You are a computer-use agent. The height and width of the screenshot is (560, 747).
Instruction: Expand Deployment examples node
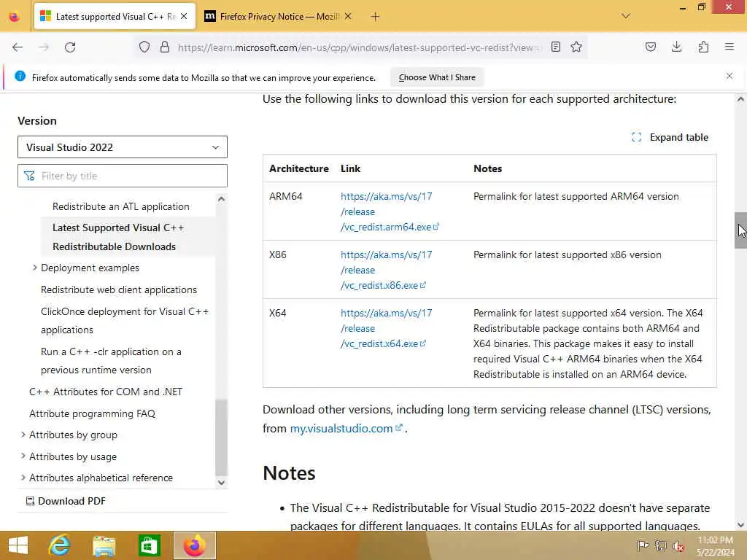click(x=35, y=268)
